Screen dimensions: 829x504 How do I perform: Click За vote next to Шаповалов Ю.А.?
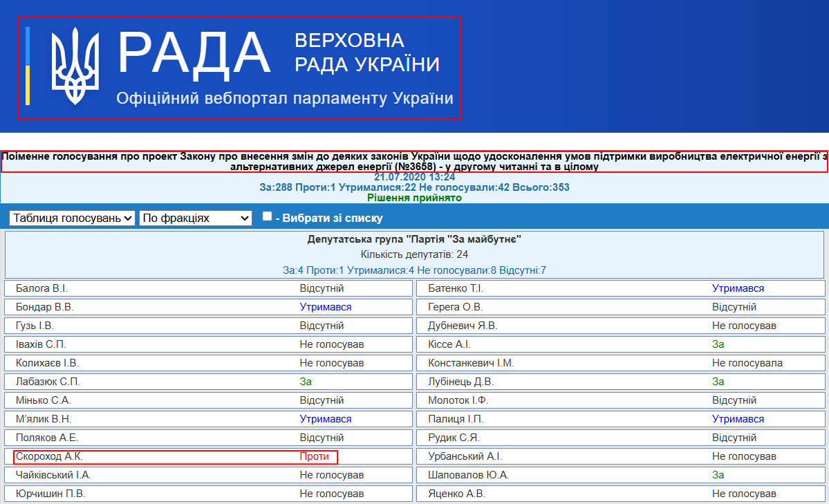tap(718, 475)
